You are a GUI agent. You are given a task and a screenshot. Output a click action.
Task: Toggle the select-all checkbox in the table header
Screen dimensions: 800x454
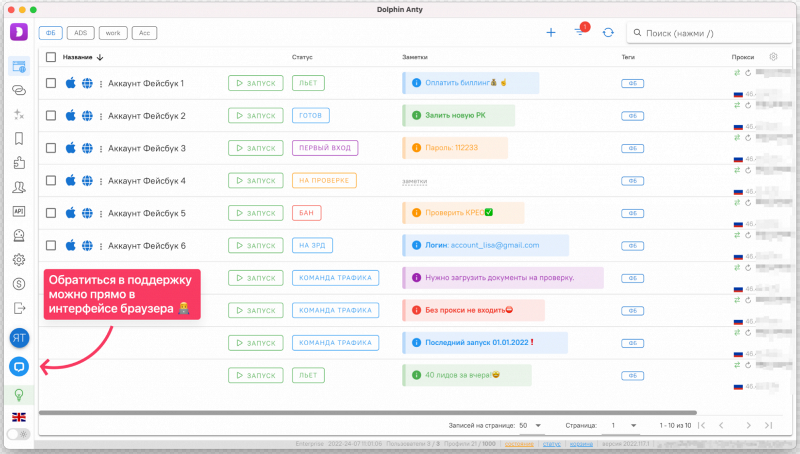51,57
